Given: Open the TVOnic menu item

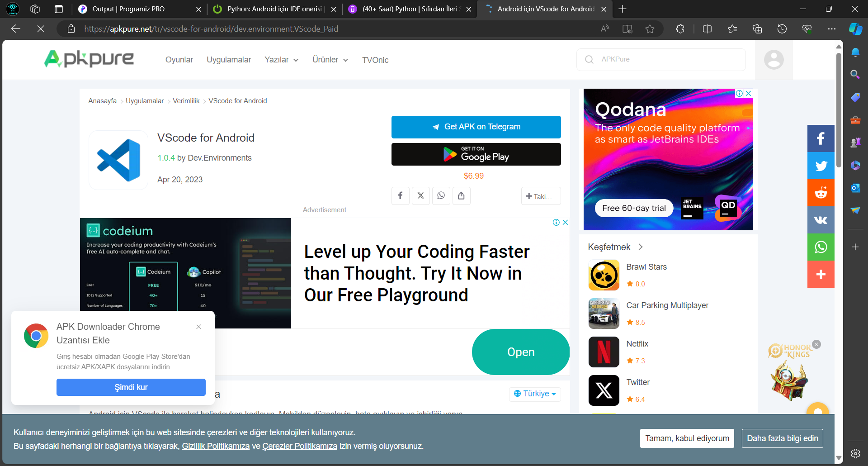Looking at the screenshot, I should tap(375, 60).
